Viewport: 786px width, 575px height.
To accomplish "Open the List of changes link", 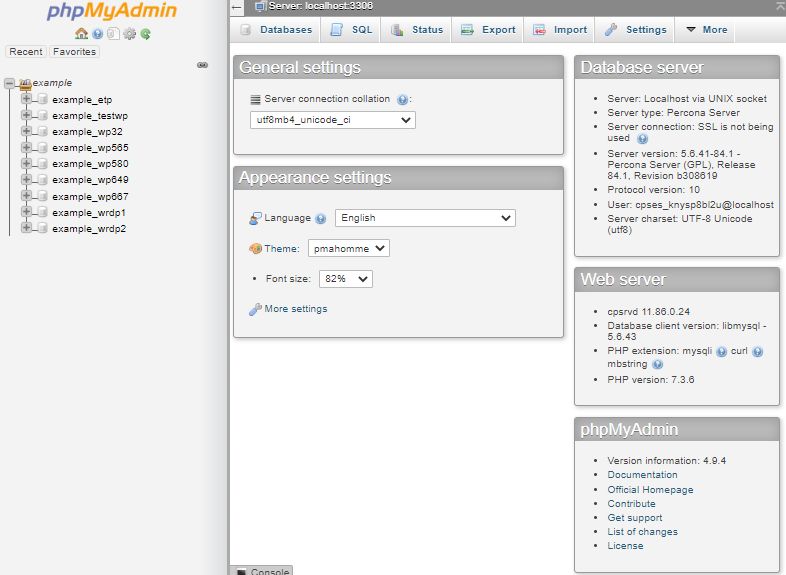I will (642, 532).
